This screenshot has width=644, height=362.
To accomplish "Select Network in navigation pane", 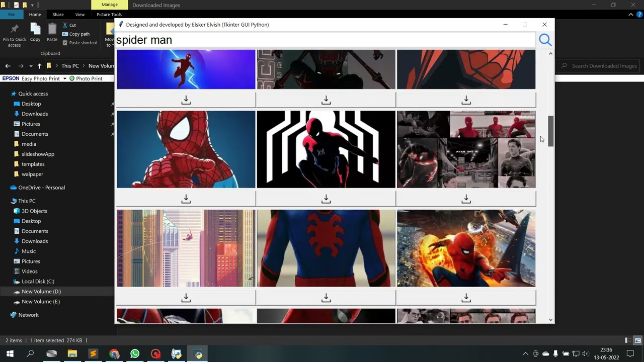I will pyautogui.click(x=28, y=315).
